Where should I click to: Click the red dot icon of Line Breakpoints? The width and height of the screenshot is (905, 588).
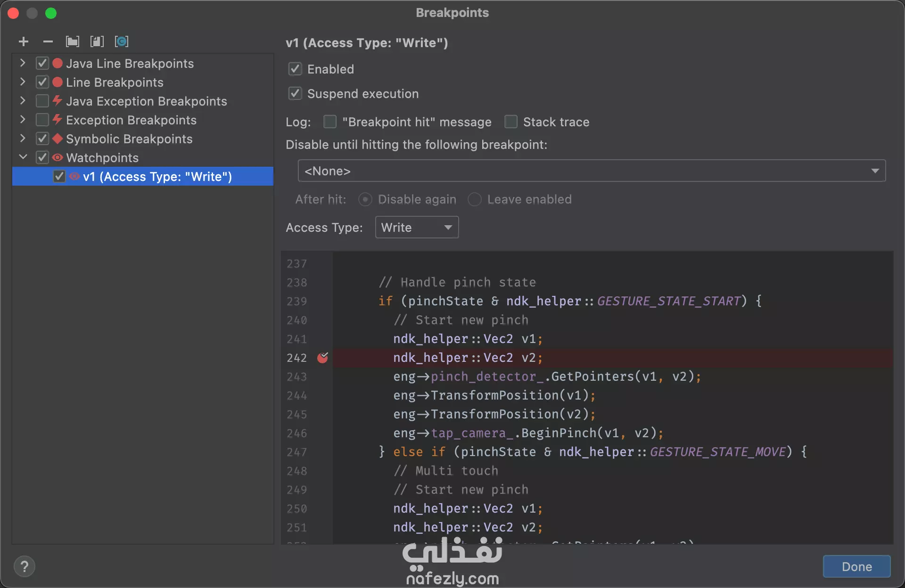58,82
